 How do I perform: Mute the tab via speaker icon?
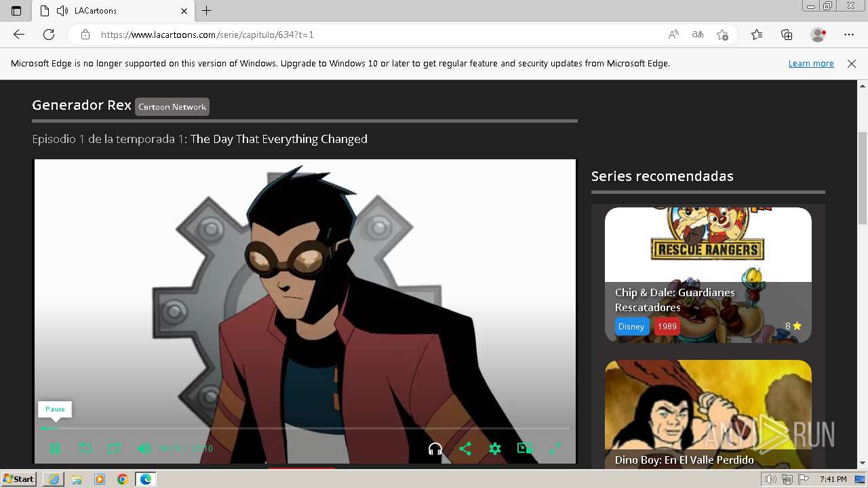(62, 11)
